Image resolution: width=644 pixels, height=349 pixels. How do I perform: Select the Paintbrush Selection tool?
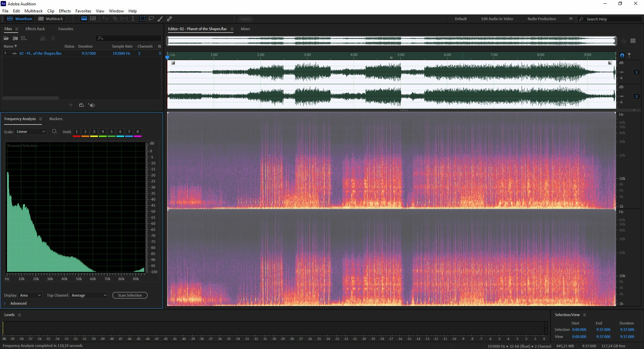(160, 19)
